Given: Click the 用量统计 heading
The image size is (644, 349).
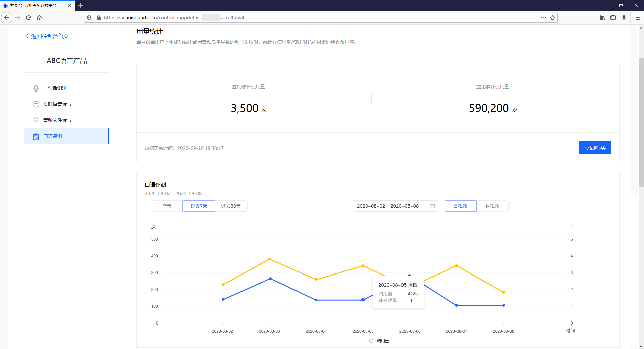Looking at the screenshot, I should click(149, 31).
